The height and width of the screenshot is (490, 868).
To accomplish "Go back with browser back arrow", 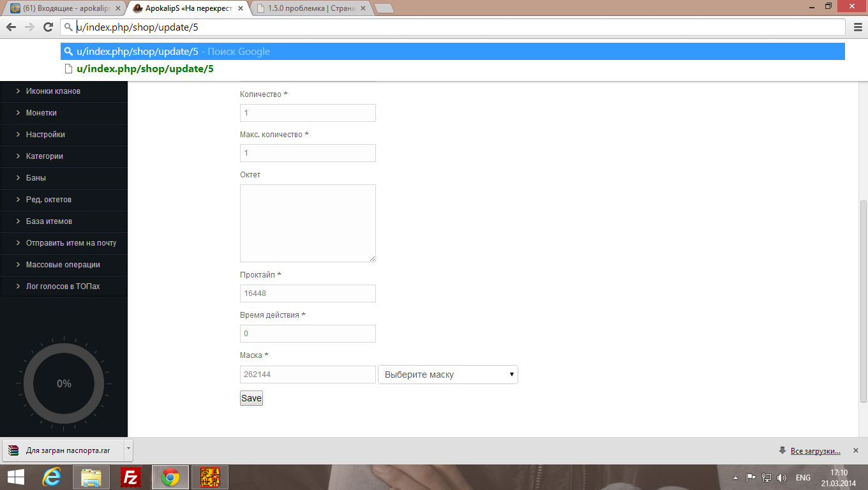I will point(11,27).
